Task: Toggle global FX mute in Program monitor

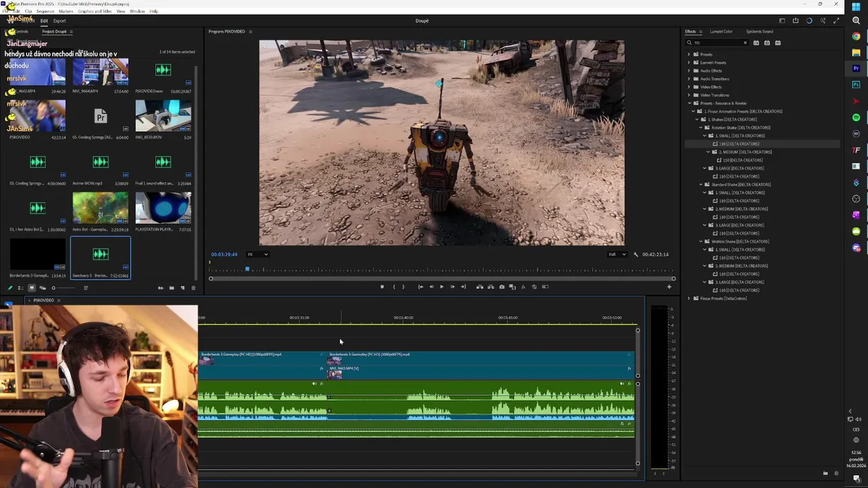Action: click(523, 287)
